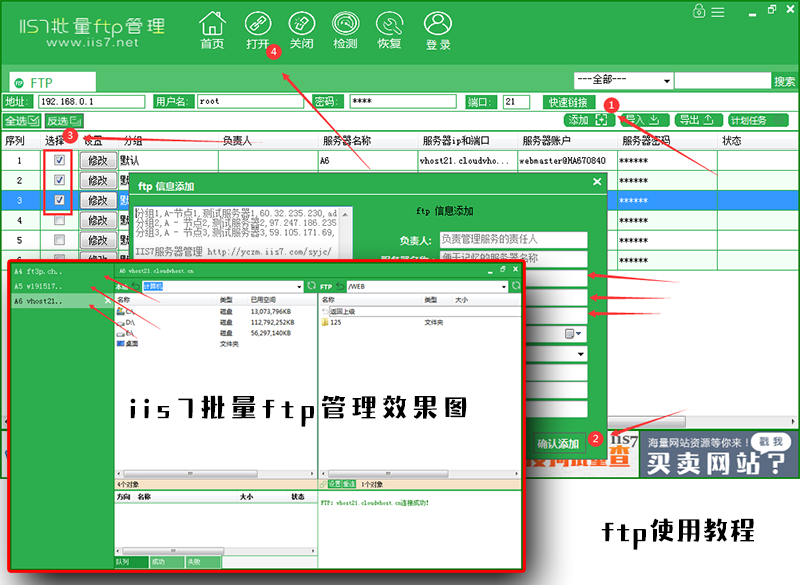The width and height of the screenshot is (800, 585).
Task: Close the ftp 信息添加 dialog
Action: pyautogui.click(x=597, y=182)
